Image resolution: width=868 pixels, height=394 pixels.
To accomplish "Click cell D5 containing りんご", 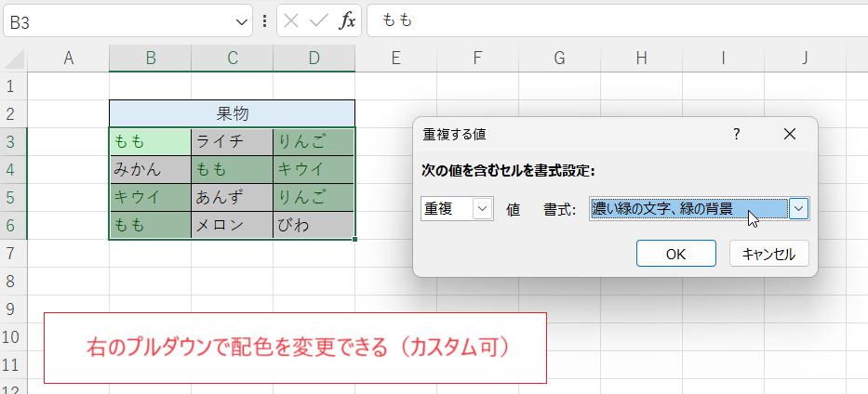I will (x=314, y=197).
